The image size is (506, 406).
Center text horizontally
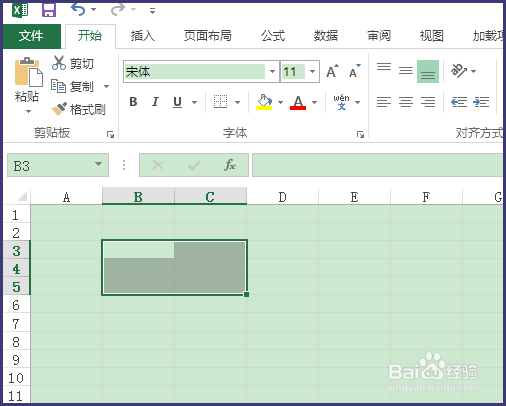click(x=406, y=102)
